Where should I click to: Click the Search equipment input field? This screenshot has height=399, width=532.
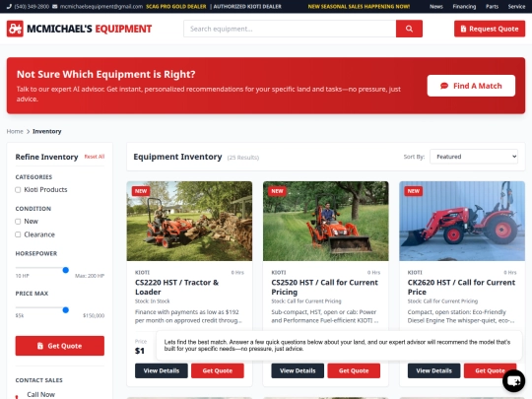pyautogui.click(x=290, y=29)
